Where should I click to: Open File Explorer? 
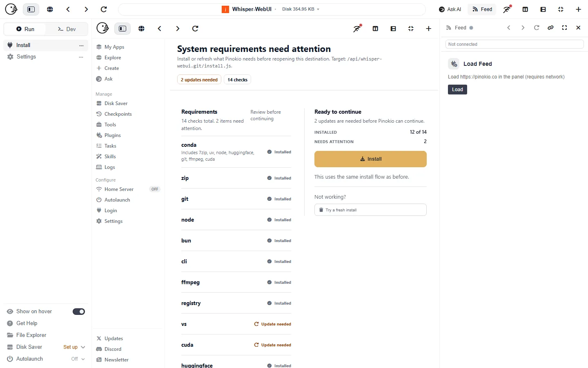click(x=27, y=335)
